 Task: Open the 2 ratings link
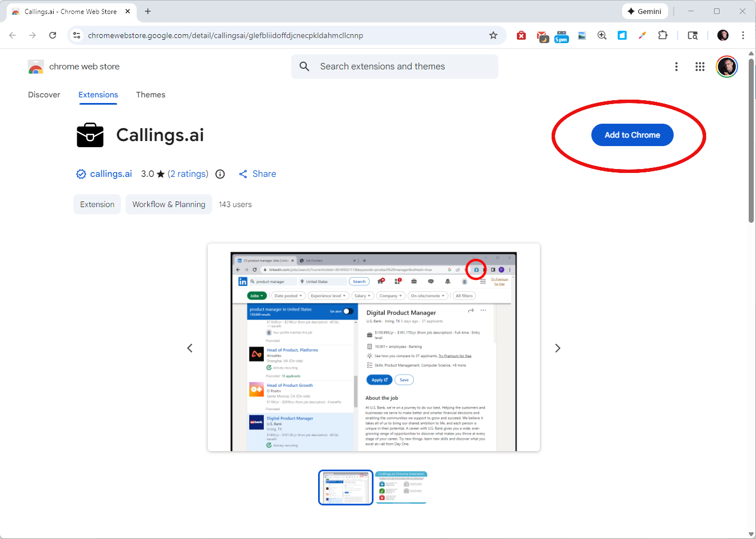pyautogui.click(x=188, y=174)
